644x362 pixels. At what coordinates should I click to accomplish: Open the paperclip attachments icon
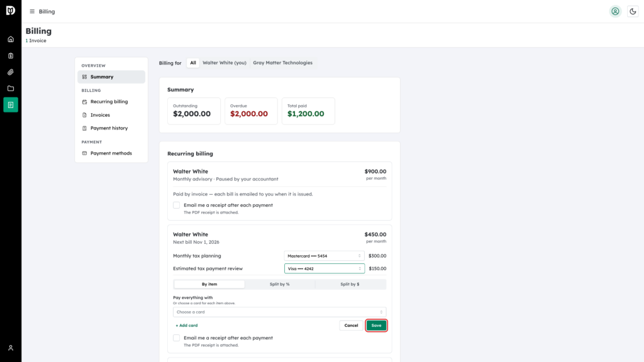tap(11, 72)
